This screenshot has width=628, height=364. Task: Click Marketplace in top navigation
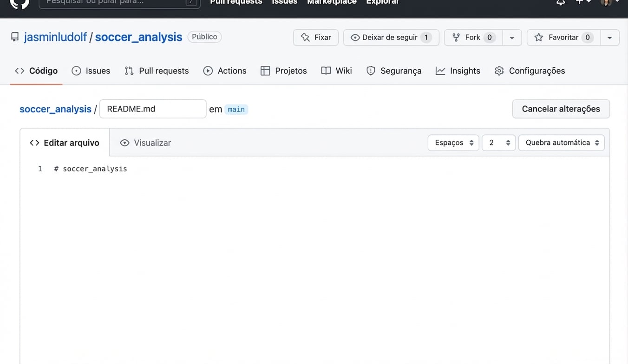coord(332,2)
